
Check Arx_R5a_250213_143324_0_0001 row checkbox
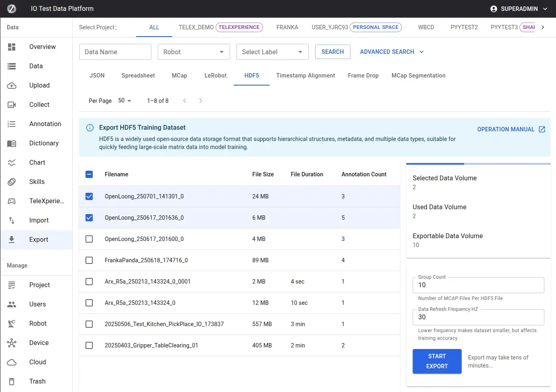[x=89, y=282]
